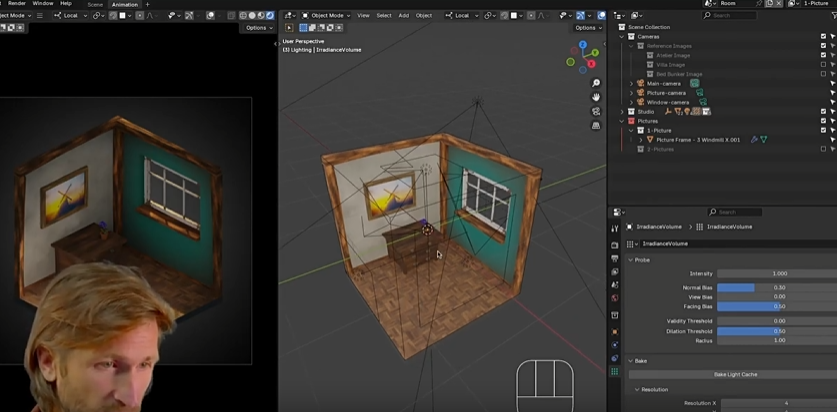The height and width of the screenshot is (412, 837).
Task: Toggle camera view icon in the viewport
Action: [596, 112]
